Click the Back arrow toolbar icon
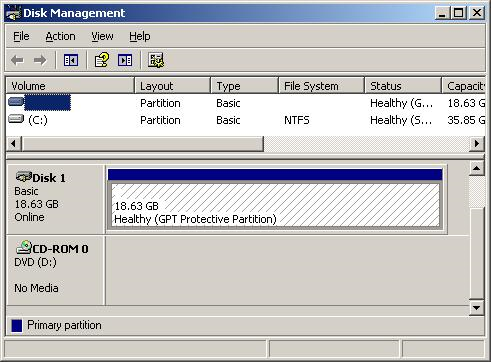The width and height of the screenshot is (491, 362). [x=17, y=60]
